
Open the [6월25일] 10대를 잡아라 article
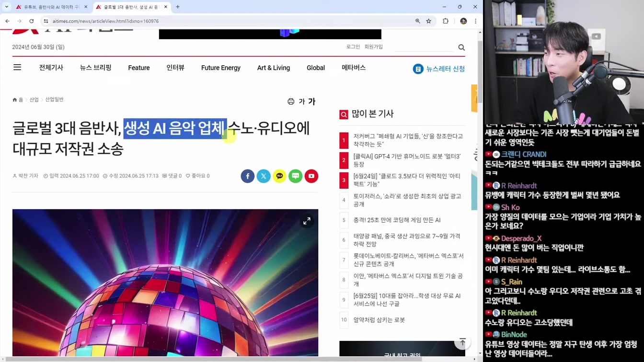pos(407,300)
